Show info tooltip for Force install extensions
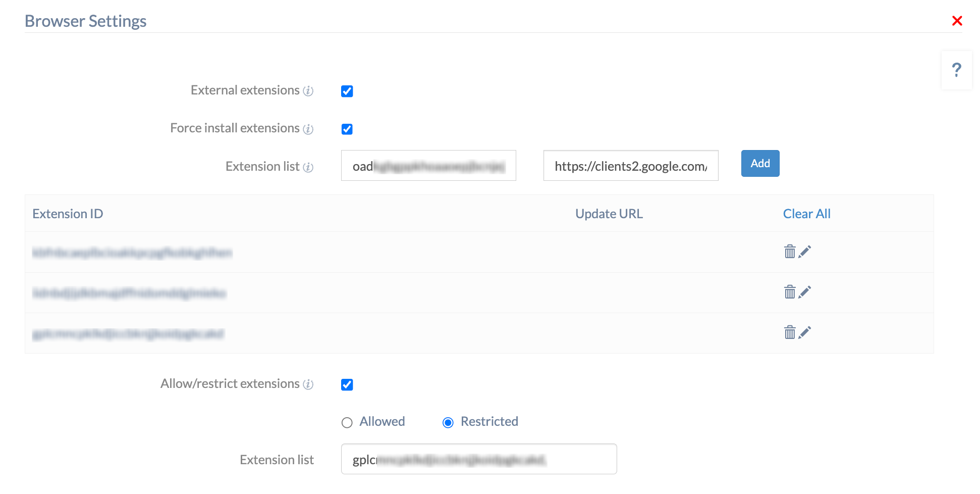980x494 pixels. click(308, 129)
